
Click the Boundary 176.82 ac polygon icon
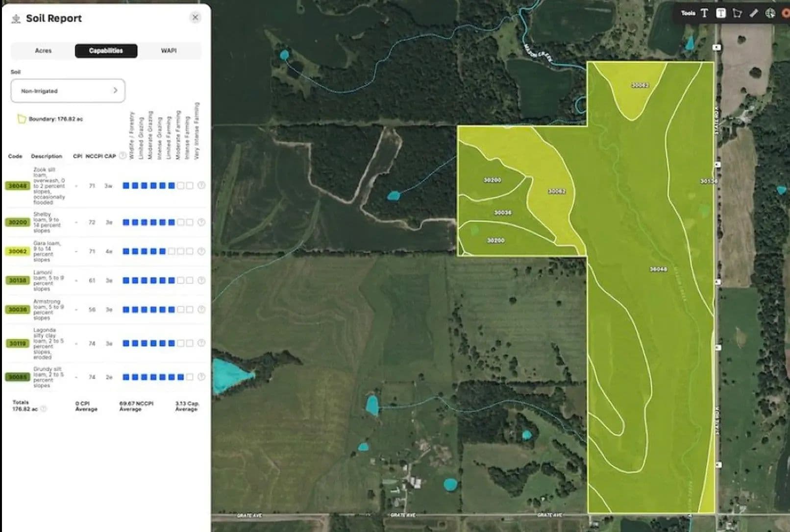21,119
